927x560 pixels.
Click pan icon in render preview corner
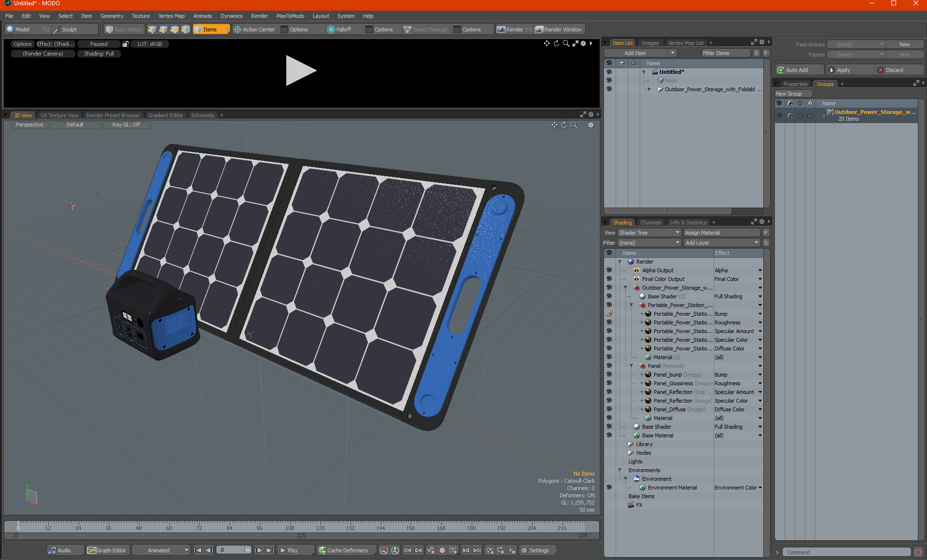[x=547, y=43]
